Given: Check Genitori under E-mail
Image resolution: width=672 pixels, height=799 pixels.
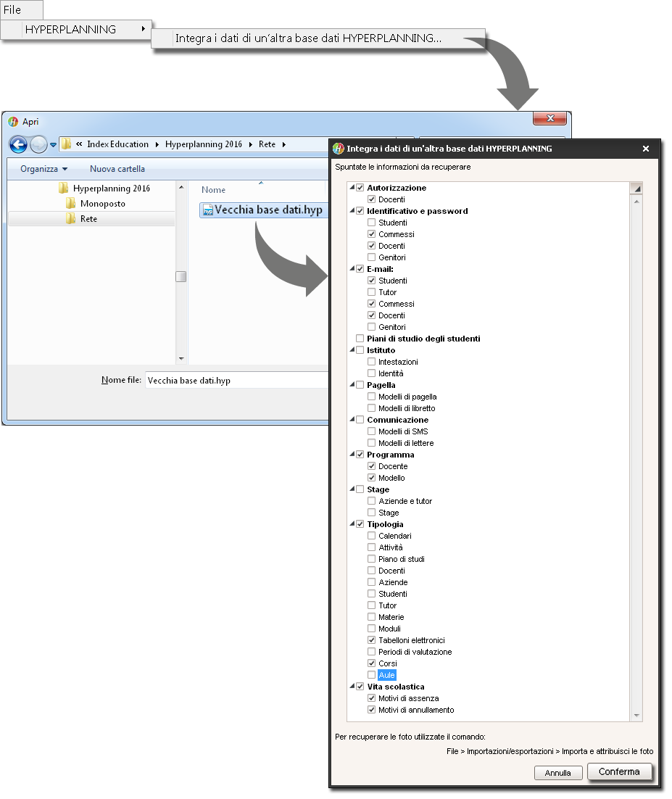Looking at the screenshot, I should click(371, 327).
